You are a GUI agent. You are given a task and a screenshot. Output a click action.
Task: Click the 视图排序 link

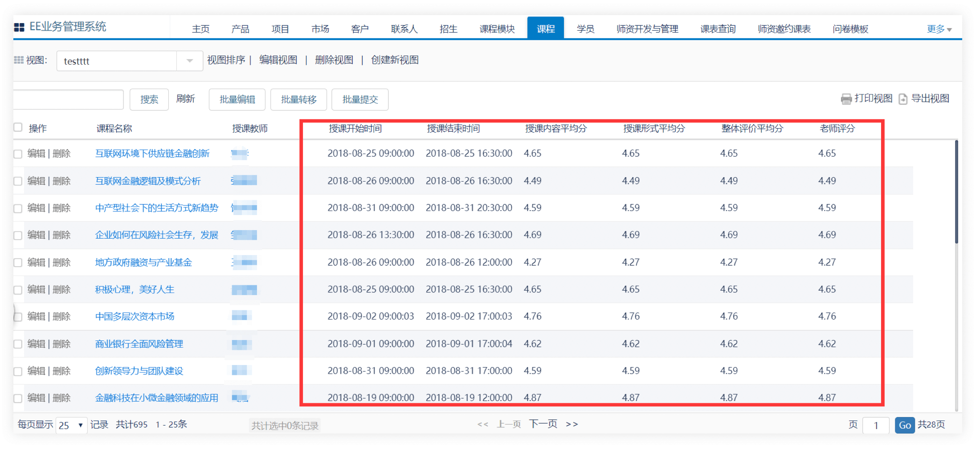tap(226, 60)
